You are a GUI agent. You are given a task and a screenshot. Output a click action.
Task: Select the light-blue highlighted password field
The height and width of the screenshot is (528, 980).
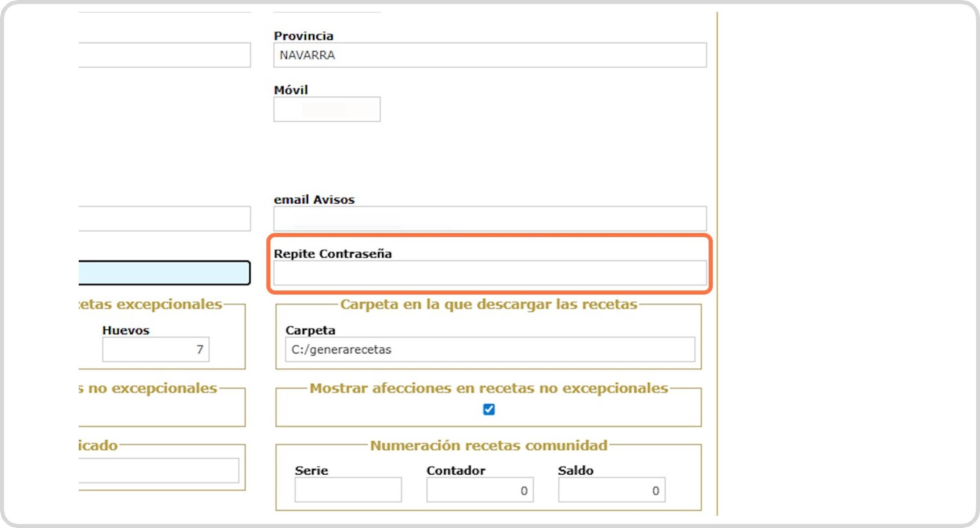point(164,273)
